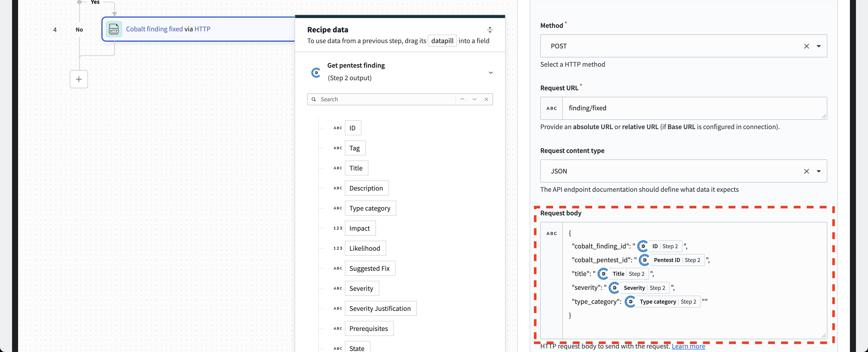The height and width of the screenshot is (352, 868).
Task: Click the close X icon in search bar
Action: 485,100
